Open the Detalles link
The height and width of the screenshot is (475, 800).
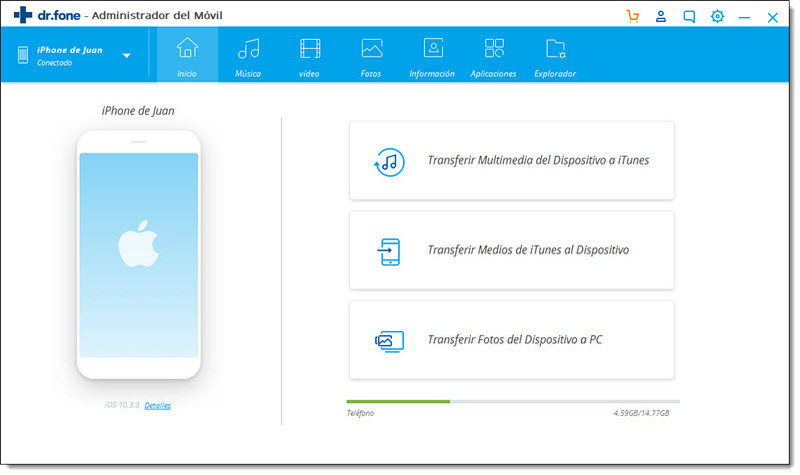(x=158, y=406)
